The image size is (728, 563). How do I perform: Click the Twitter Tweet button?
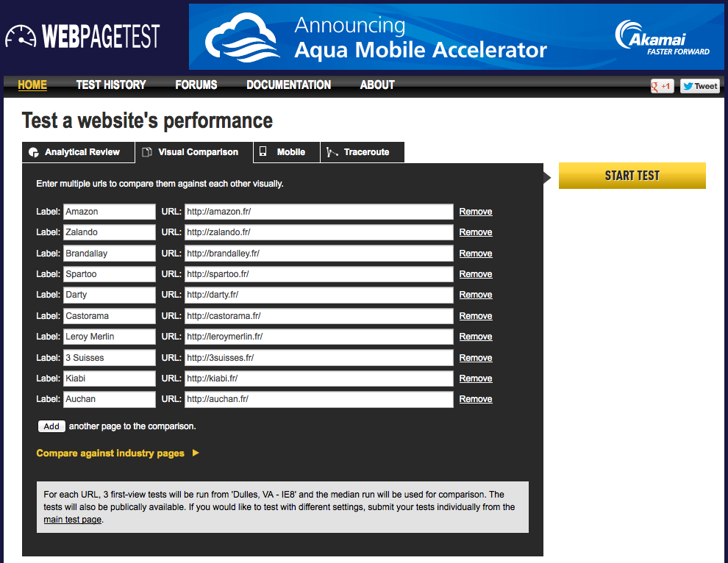(x=700, y=86)
